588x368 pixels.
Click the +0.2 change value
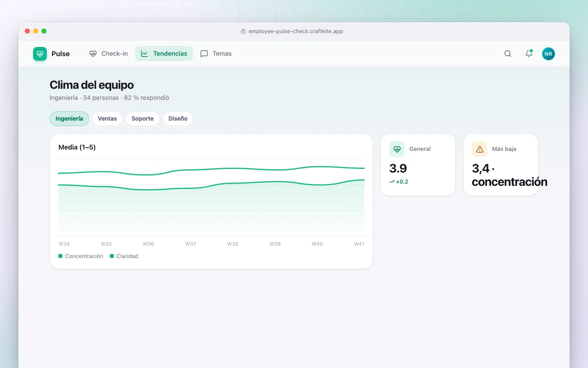pos(402,182)
